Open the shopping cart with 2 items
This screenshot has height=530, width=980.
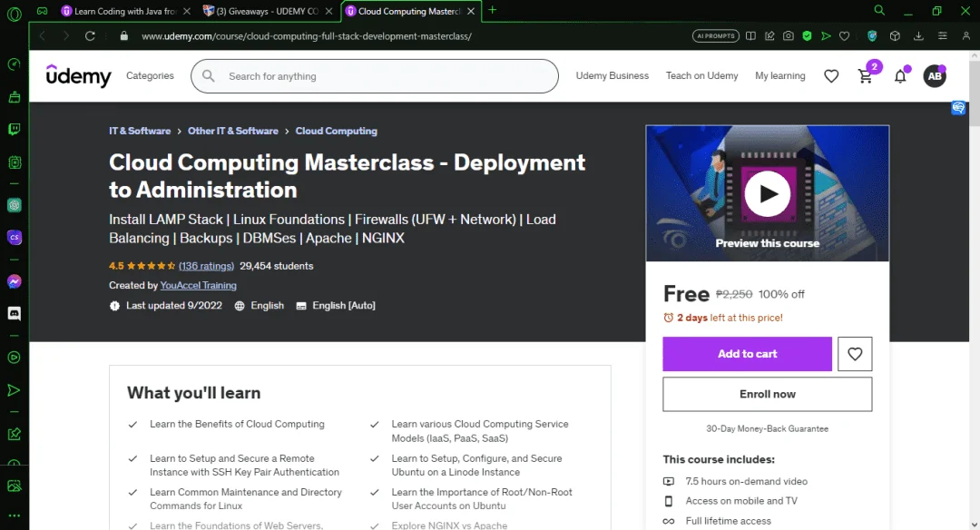[x=866, y=75]
